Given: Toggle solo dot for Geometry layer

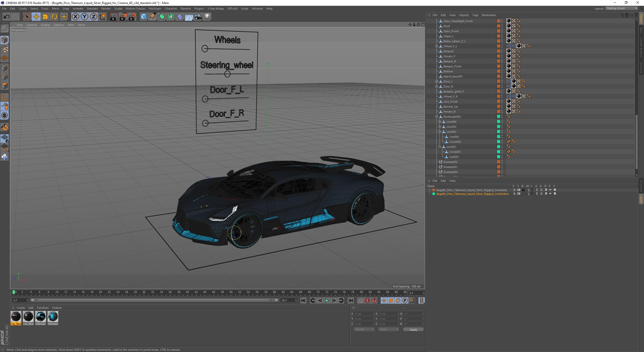Looking at the screenshot, I should 514,190.
